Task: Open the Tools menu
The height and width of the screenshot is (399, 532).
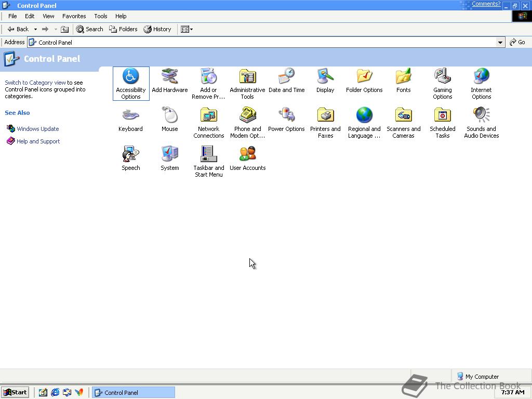Action: (x=100, y=16)
